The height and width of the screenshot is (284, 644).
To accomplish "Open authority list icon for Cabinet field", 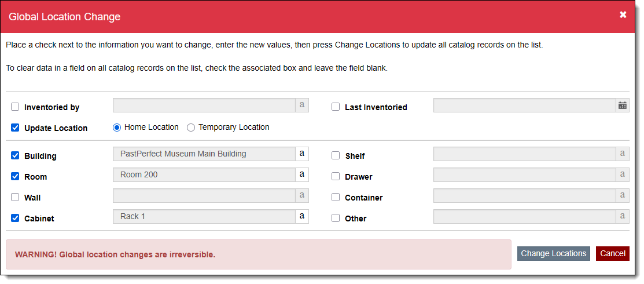I will (302, 216).
